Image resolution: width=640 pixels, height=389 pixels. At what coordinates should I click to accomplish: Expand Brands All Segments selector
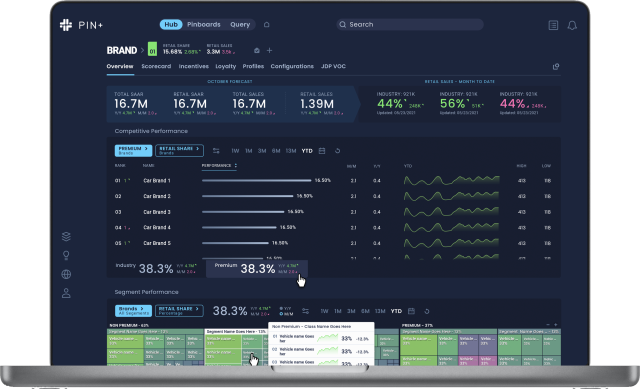[133, 311]
